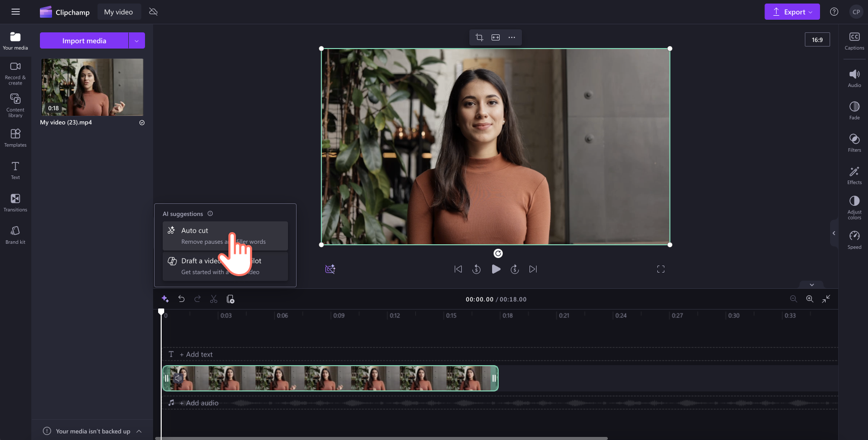868x440 pixels.
Task: Redo the last action
Action: click(x=198, y=299)
